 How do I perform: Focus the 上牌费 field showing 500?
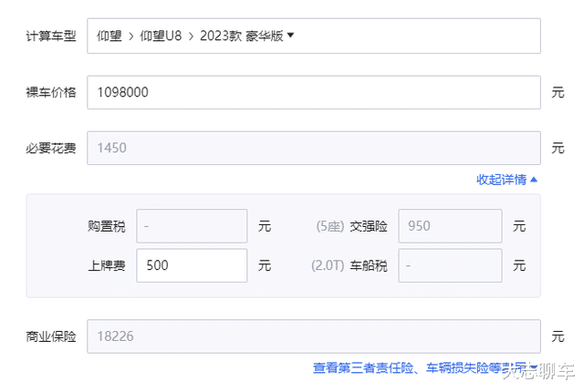192,266
